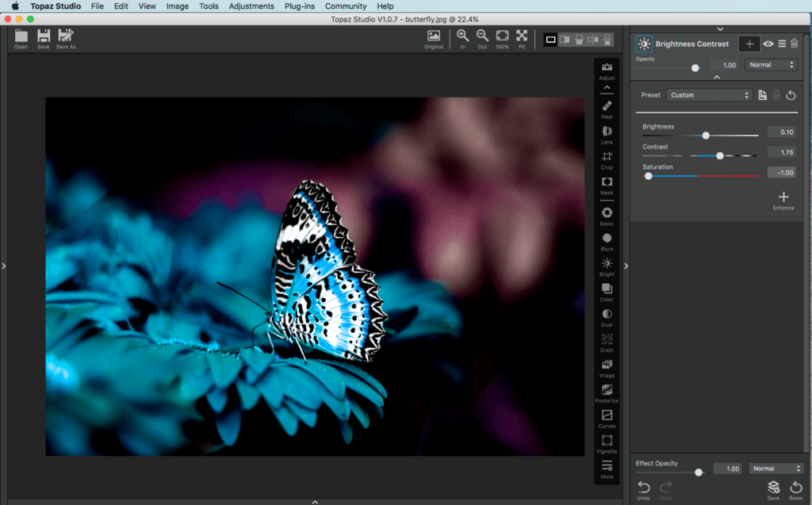812x505 pixels.
Task: Choose the Save As toolbar icon
Action: pyautogui.click(x=66, y=39)
